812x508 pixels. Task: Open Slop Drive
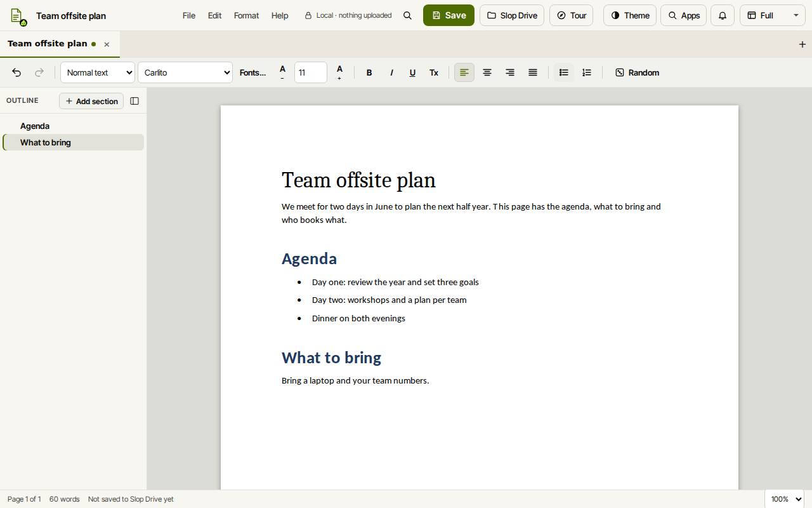[512, 15]
